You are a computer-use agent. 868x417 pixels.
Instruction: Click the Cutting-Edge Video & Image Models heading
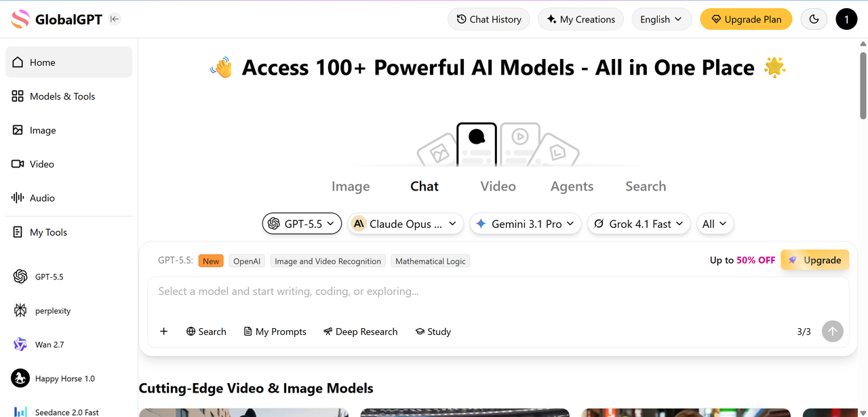coord(256,389)
